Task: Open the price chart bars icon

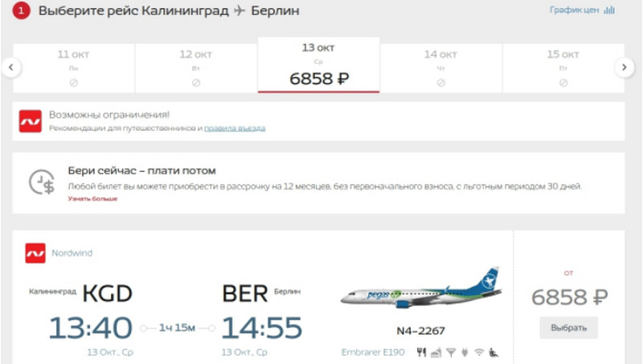Action: [609, 10]
